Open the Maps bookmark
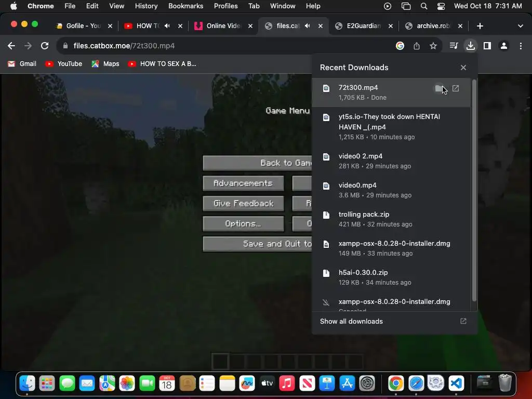This screenshot has height=399, width=532. click(105, 64)
